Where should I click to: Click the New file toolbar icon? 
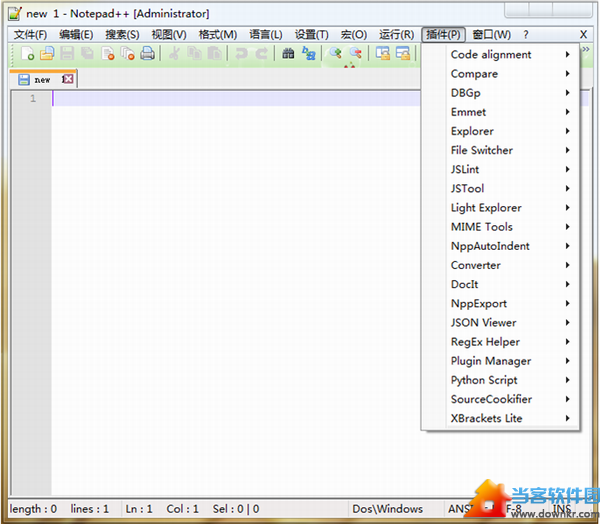28,54
